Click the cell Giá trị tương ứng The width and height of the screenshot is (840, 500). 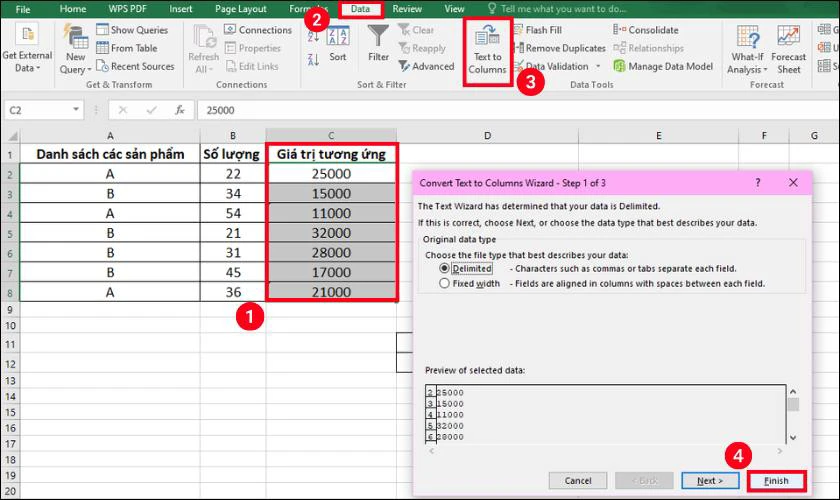(331, 154)
